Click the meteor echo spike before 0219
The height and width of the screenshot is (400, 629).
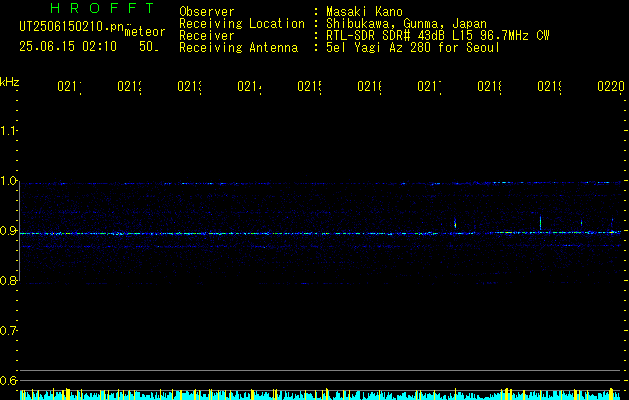tap(540, 223)
